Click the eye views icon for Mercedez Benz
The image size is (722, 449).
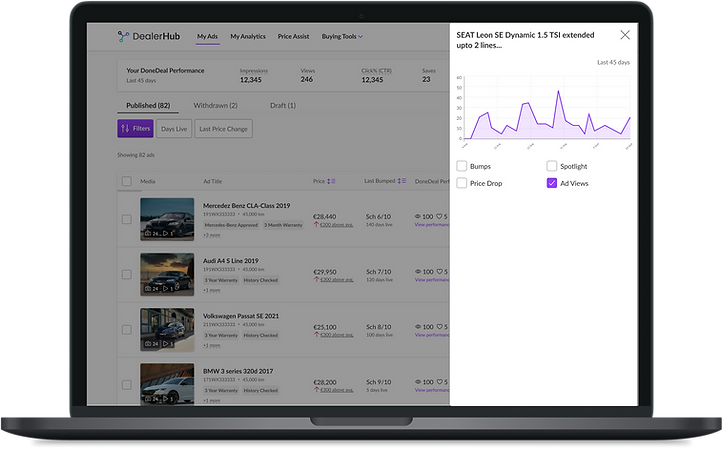point(418,216)
